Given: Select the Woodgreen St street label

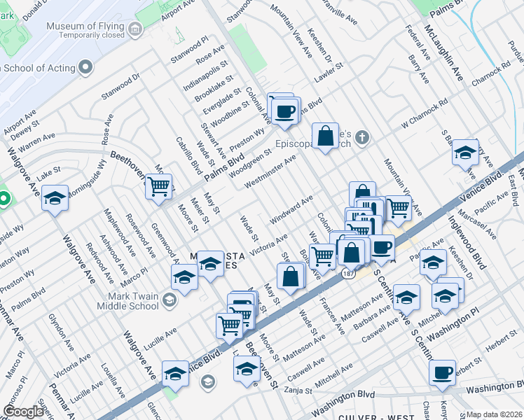Looking at the screenshot, I should (250, 163).
